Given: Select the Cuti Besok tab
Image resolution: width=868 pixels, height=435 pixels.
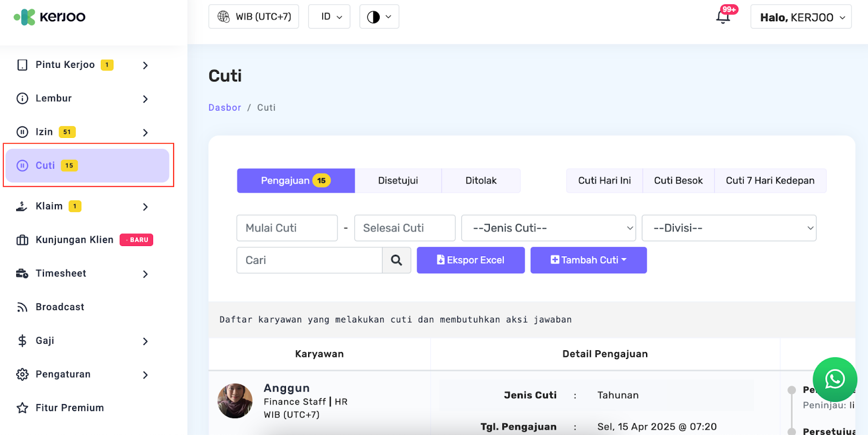Looking at the screenshot, I should [678, 181].
